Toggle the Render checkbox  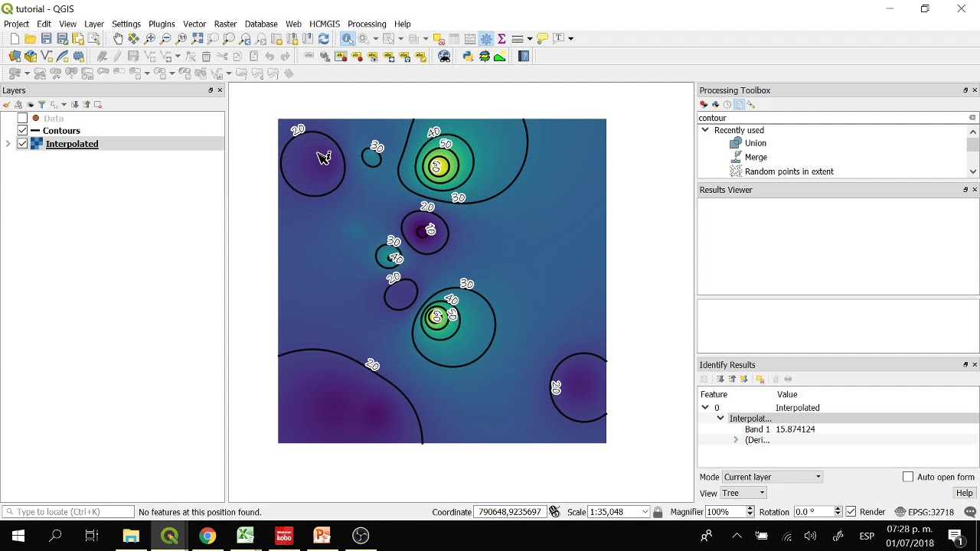[x=851, y=512]
